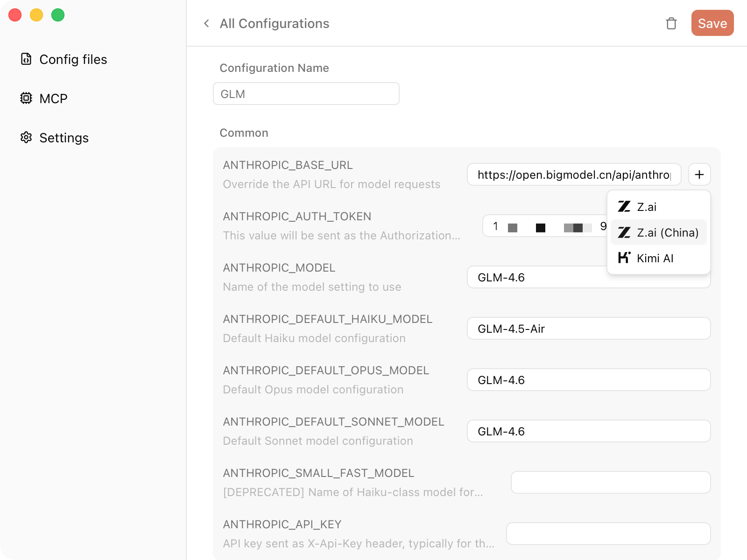
Task: Click the back chevron arrow icon
Action: point(206,23)
